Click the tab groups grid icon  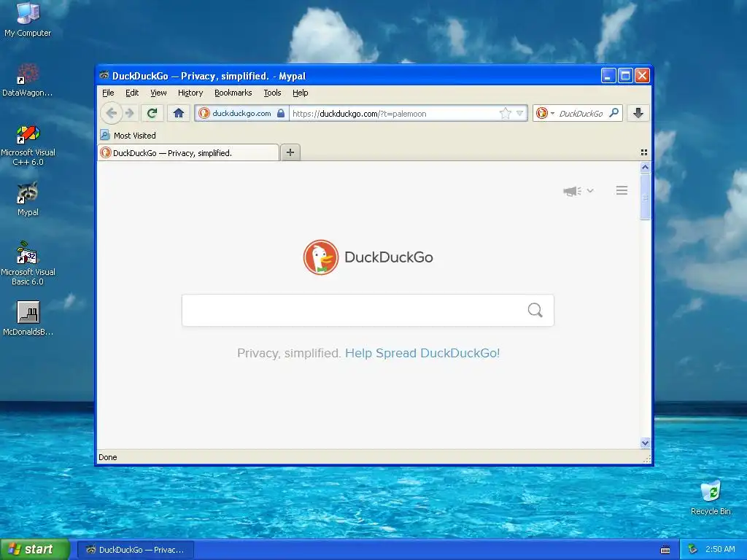pyautogui.click(x=644, y=152)
